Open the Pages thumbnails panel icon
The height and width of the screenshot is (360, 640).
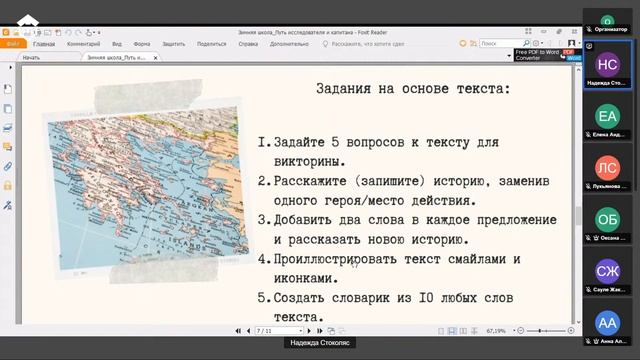point(8,109)
